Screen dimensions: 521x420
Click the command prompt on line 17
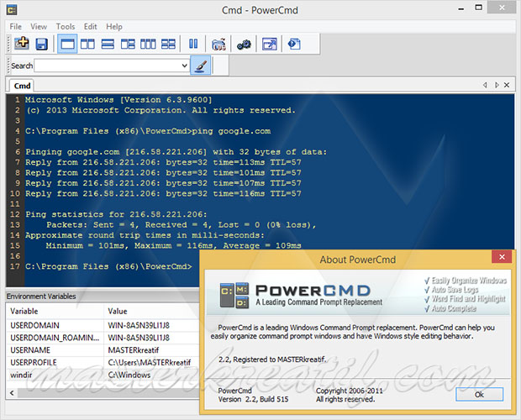pos(108,266)
